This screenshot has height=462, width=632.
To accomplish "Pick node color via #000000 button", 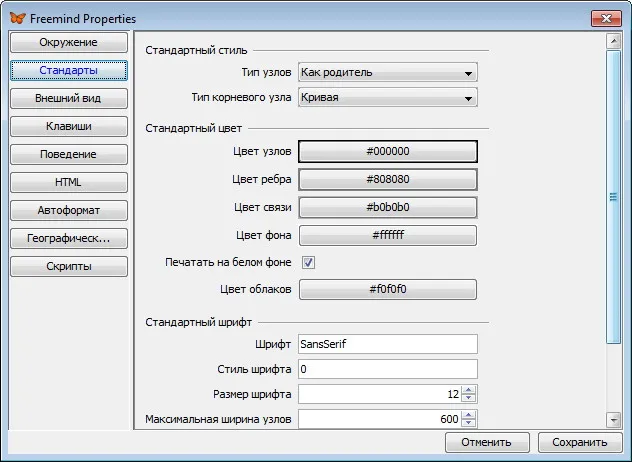I will tap(388, 152).
